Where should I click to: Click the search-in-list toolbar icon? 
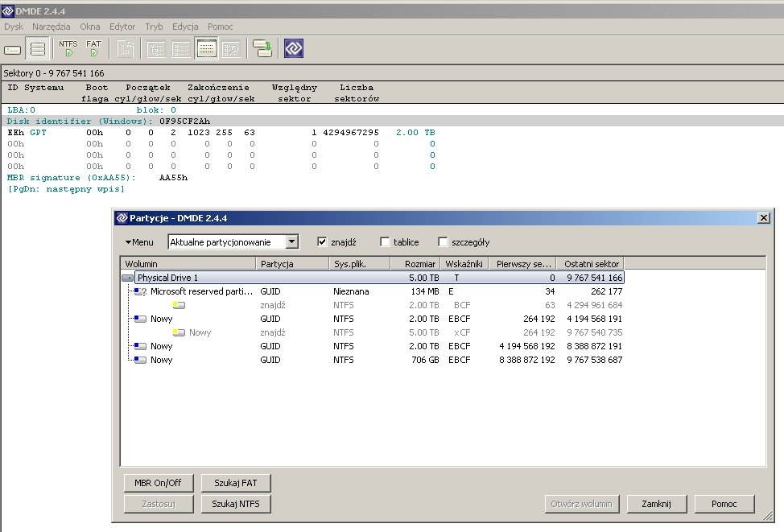click(231, 49)
